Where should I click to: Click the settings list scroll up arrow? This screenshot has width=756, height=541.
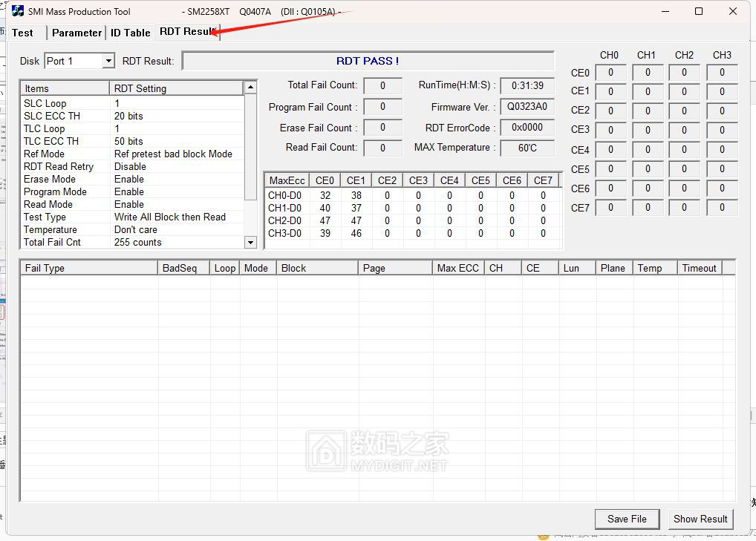coord(251,87)
